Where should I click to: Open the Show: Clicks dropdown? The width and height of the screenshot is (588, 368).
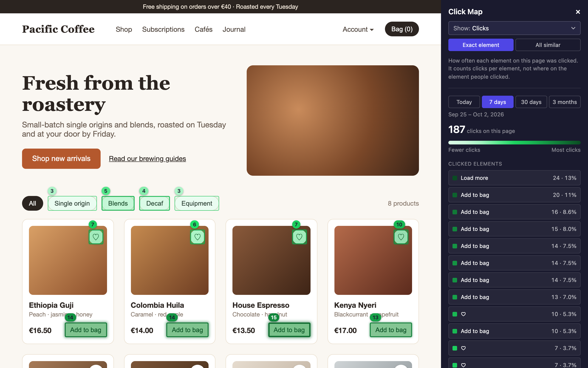514,28
